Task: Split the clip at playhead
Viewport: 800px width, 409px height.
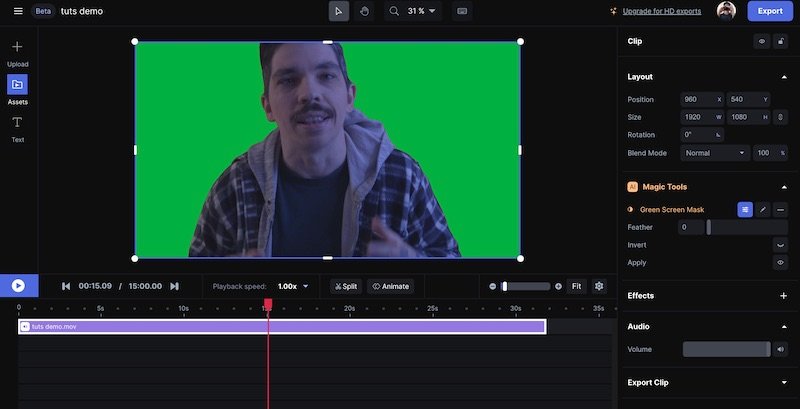Action: [346, 286]
